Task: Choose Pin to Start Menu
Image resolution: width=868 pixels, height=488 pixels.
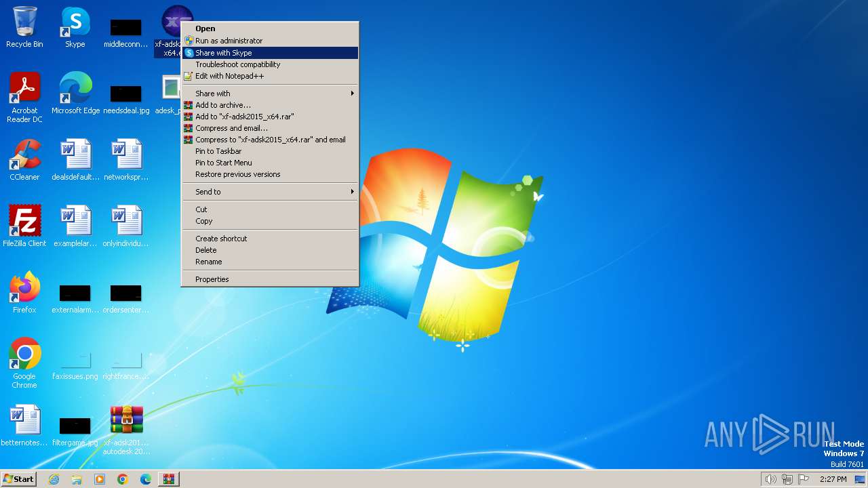Action: [270, 163]
